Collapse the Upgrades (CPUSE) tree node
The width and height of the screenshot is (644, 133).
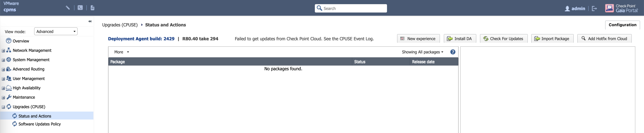point(3,107)
